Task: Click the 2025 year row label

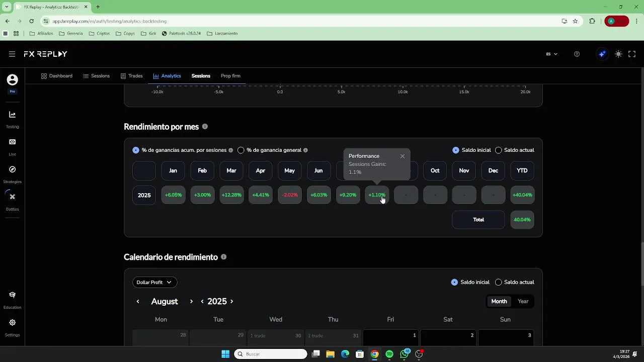Action: 144,195
